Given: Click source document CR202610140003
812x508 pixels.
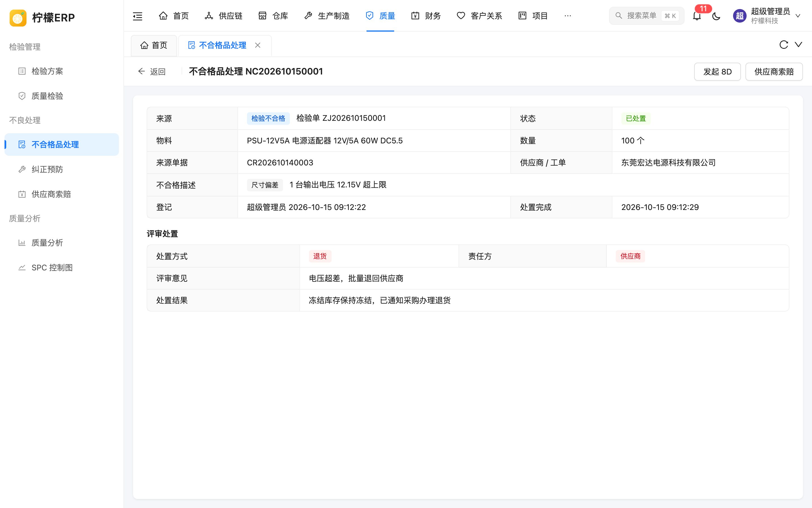Looking at the screenshot, I should tap(280, 163).
